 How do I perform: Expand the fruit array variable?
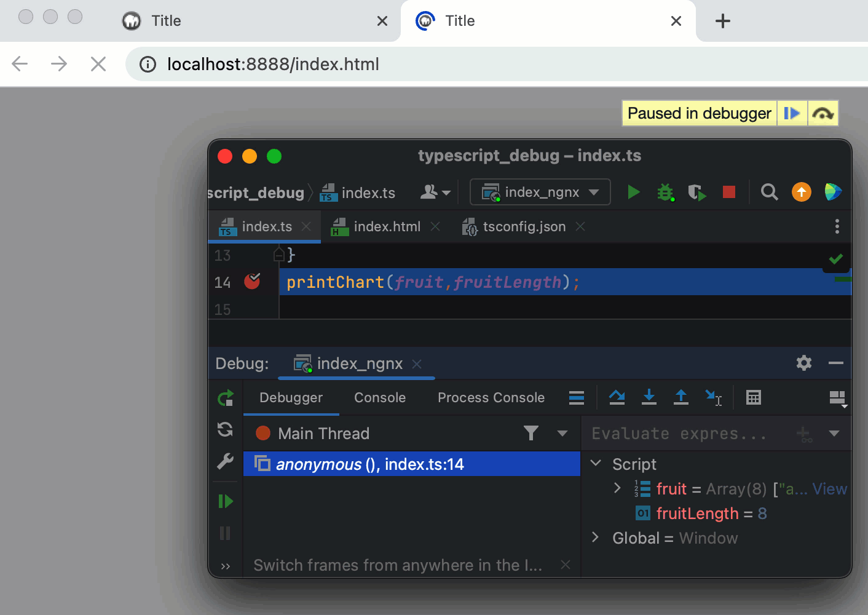pyautogui.click(x=617, y=488)
